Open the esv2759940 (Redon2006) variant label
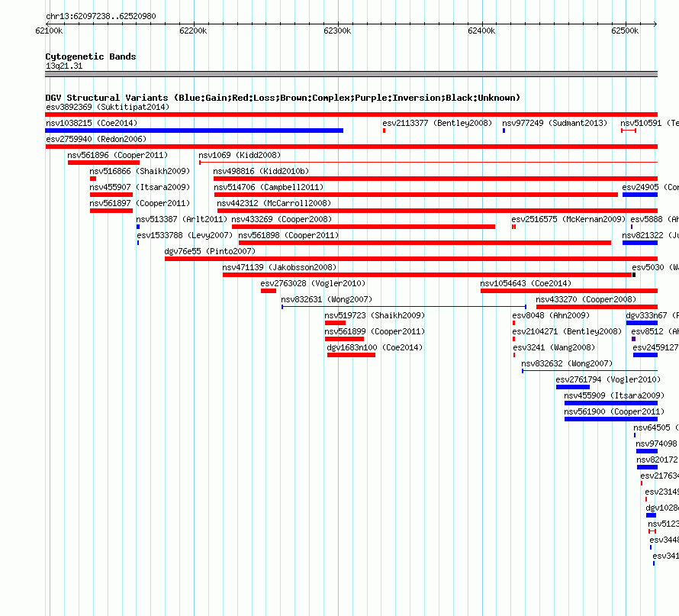 (96, 139)
